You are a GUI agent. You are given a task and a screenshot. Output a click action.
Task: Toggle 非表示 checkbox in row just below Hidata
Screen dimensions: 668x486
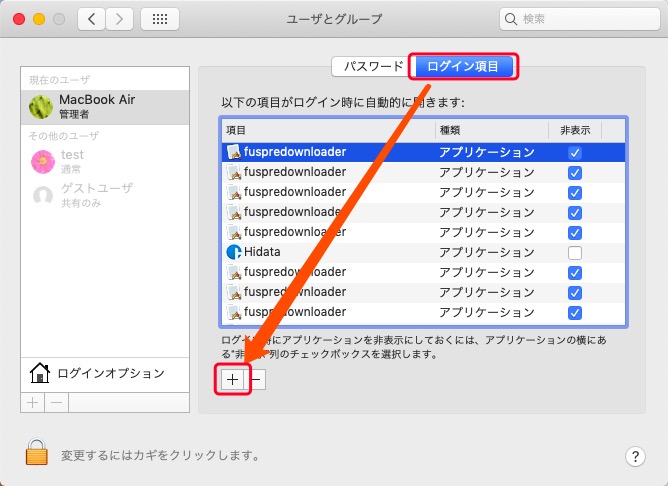point(575,273)
